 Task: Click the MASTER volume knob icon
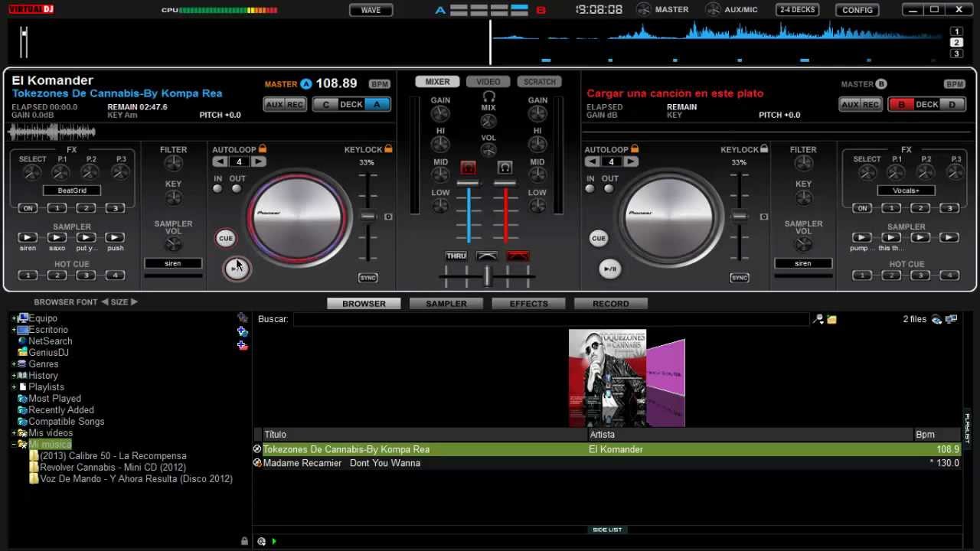643,9
